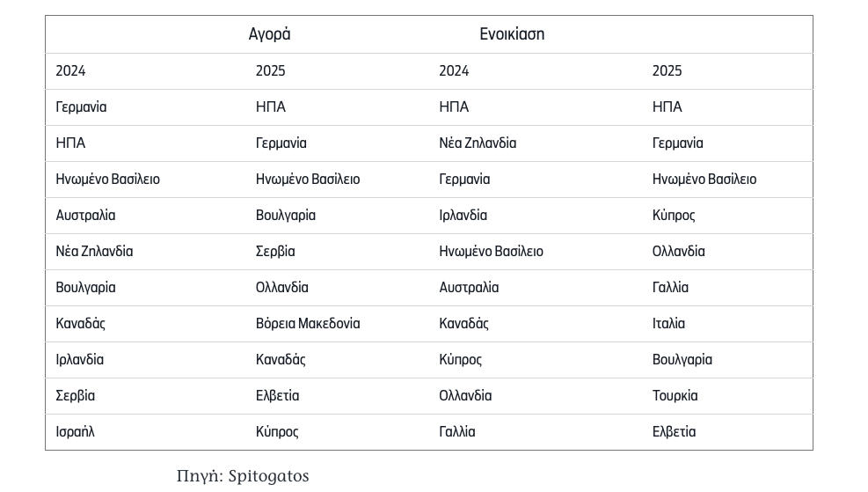Select Ολλανδία in the rental 2024 column
This screenshot has height=492, width=868.
pyautogui.click(x=465, y=395)
